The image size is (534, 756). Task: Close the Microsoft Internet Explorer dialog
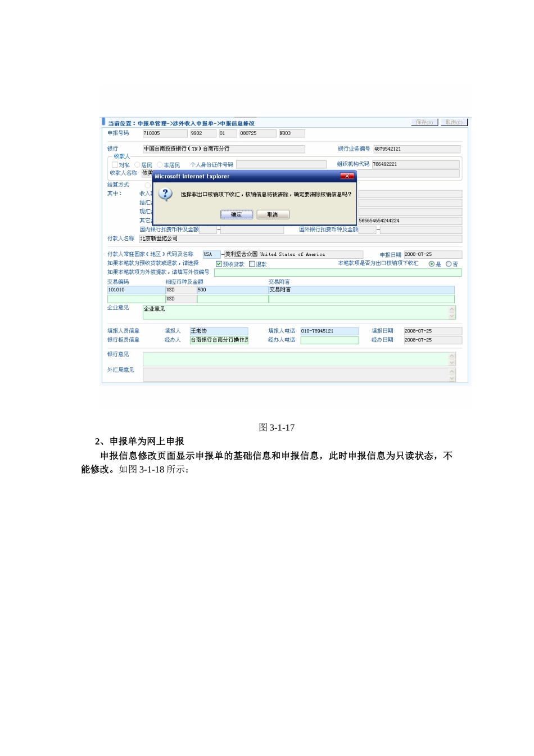347,176
